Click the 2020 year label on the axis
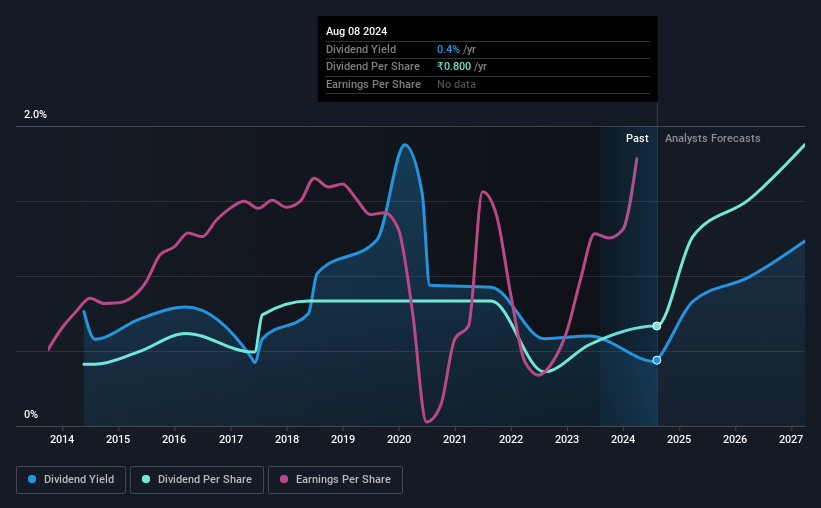The width and height of the screenshot is (821, 508). point(399,439)
